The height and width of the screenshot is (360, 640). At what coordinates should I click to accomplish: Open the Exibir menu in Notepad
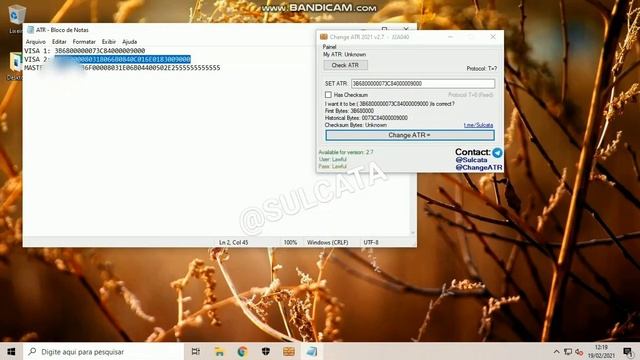tap(109, 42)
